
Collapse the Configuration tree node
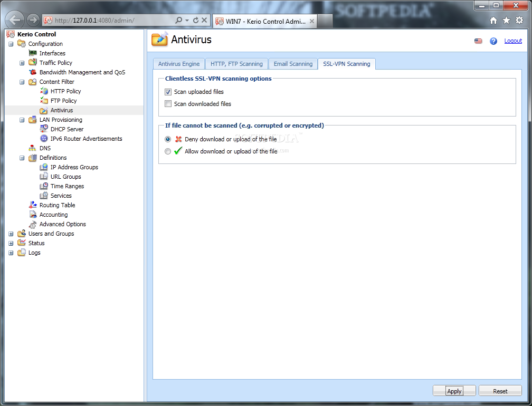pos(11,44)
